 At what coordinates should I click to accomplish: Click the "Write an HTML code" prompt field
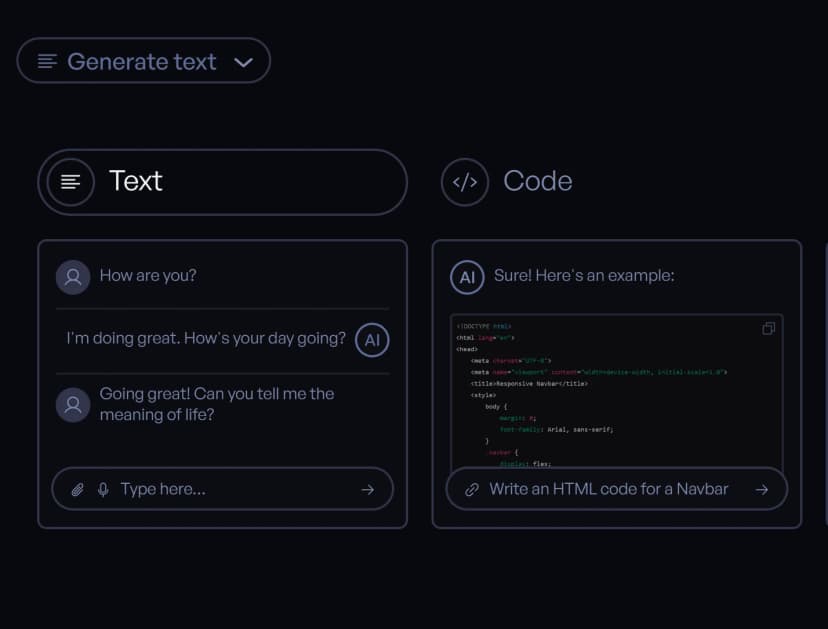608,490
